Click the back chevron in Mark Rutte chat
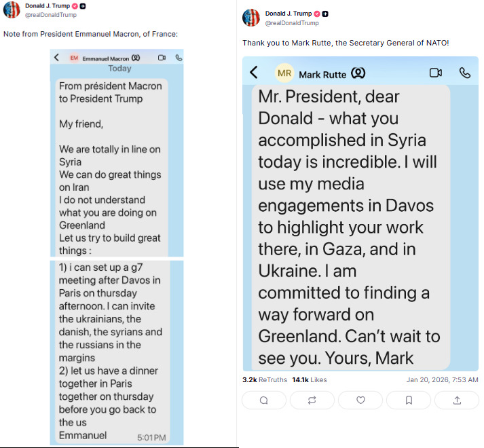The width and height of the screenshot is (484, 448). (254, 73)
